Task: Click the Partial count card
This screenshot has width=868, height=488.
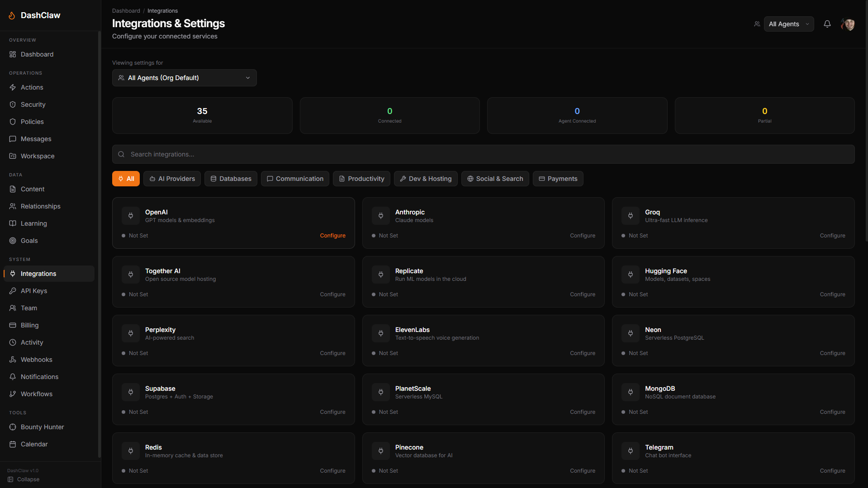Action: tap(764, 115)
